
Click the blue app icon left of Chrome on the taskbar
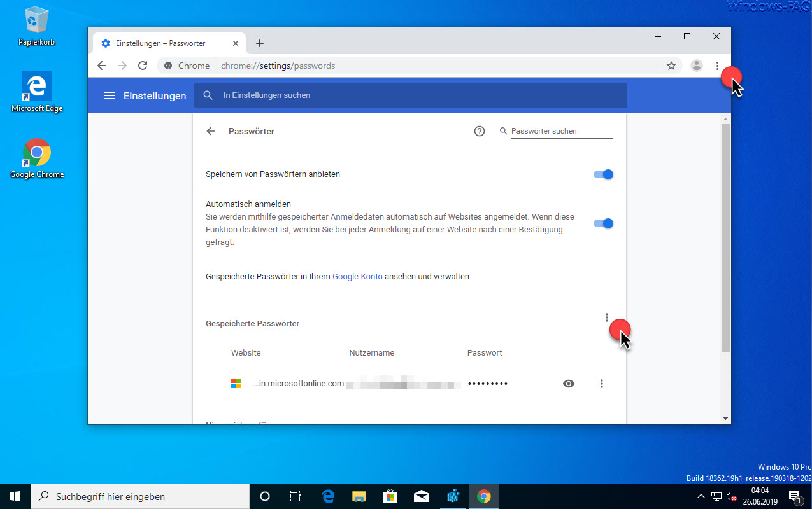point(453,496)
